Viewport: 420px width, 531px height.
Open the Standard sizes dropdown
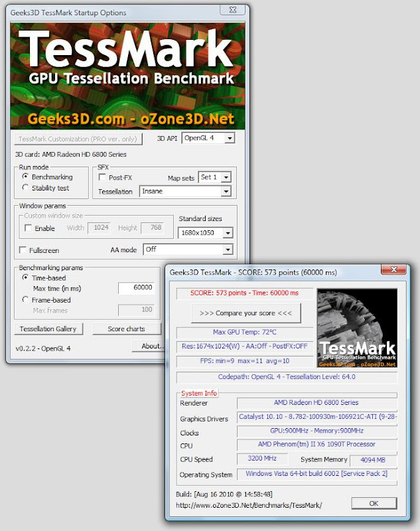point(205,233)
